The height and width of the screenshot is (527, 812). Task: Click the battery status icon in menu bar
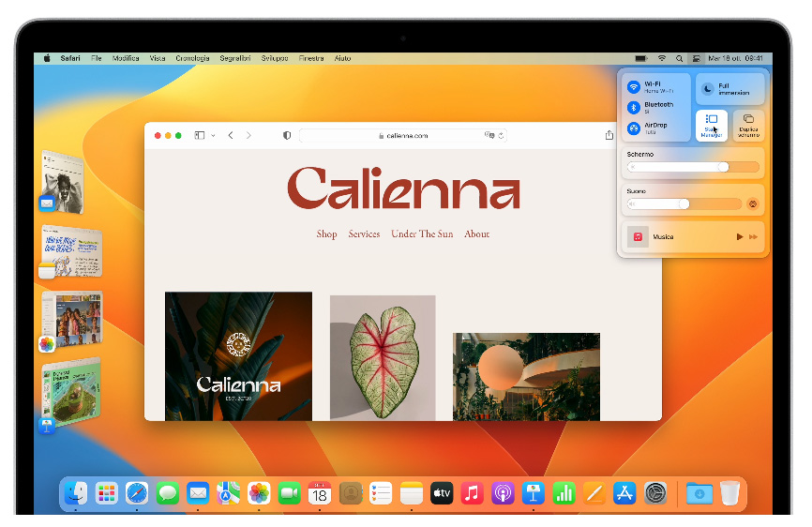click(641, 58)
